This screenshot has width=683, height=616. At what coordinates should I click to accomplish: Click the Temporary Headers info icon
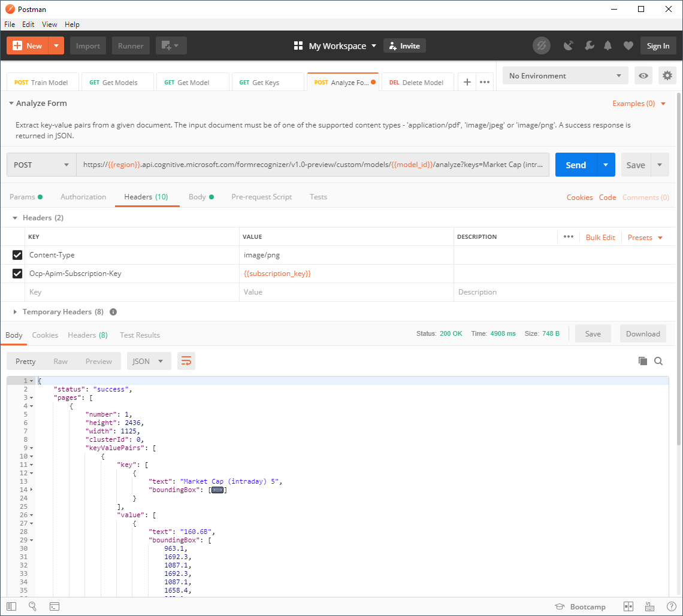(113, 312)
